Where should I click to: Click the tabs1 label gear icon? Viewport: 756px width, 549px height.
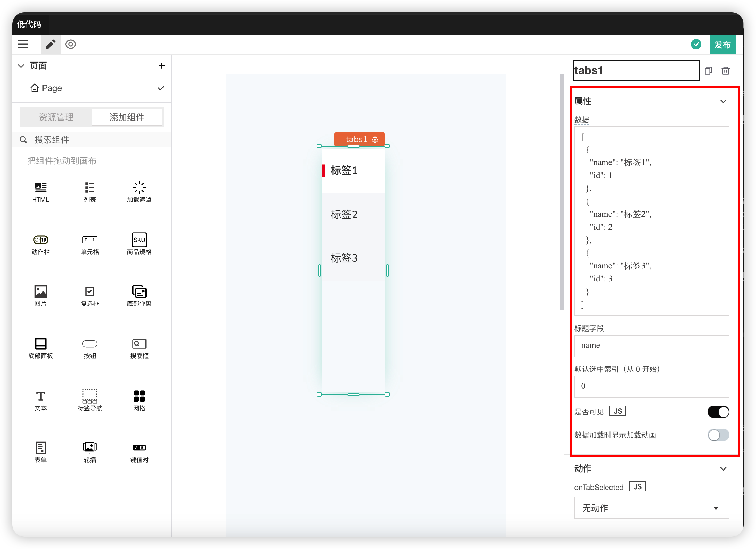pos(375,140)
